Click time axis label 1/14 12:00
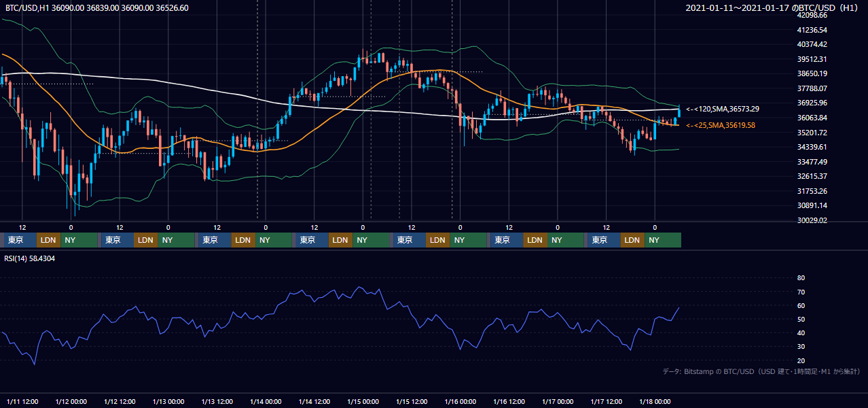 click(x=314, y=401)
